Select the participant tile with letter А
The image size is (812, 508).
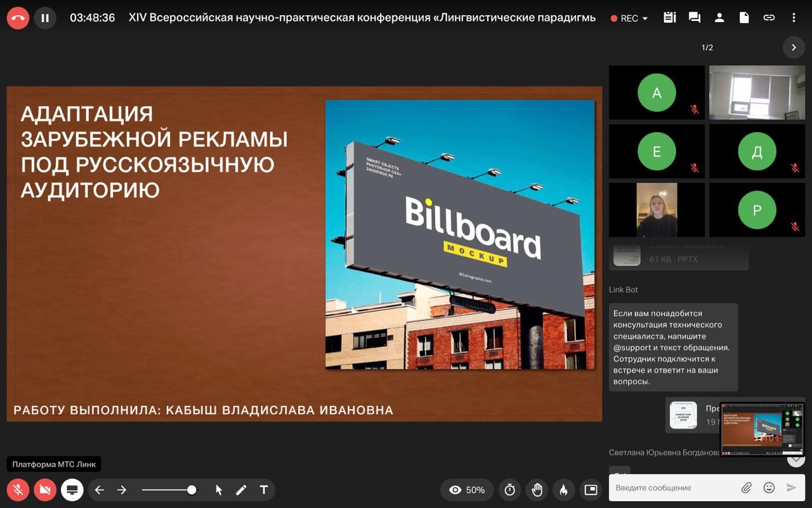tap(657, 93)
